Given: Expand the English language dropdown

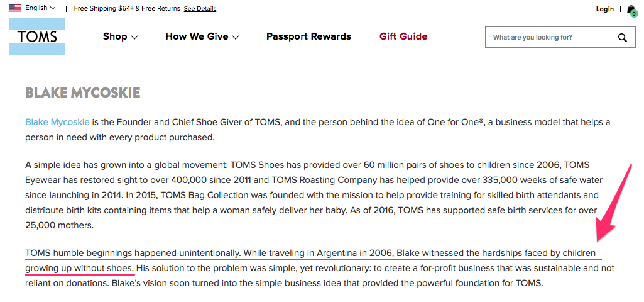Looking at the screenshot, I should coord(40,8).
